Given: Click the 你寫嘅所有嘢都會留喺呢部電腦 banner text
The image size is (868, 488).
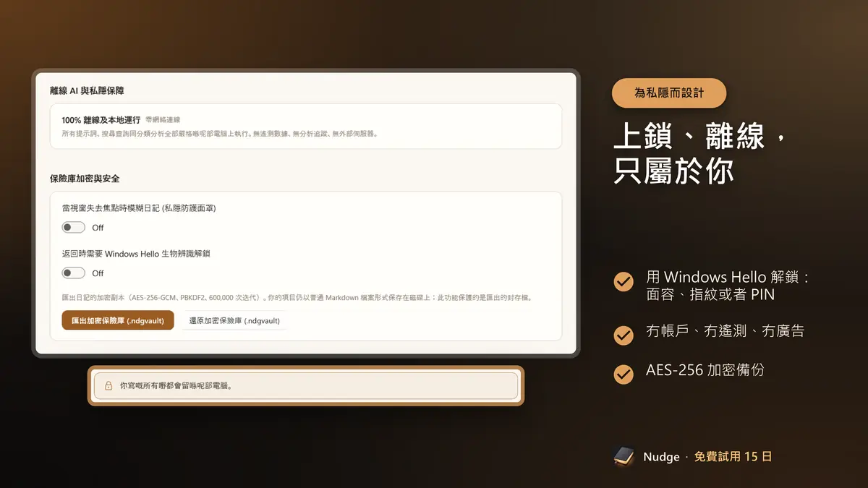Looking at the screenshot, I should 176,386.
